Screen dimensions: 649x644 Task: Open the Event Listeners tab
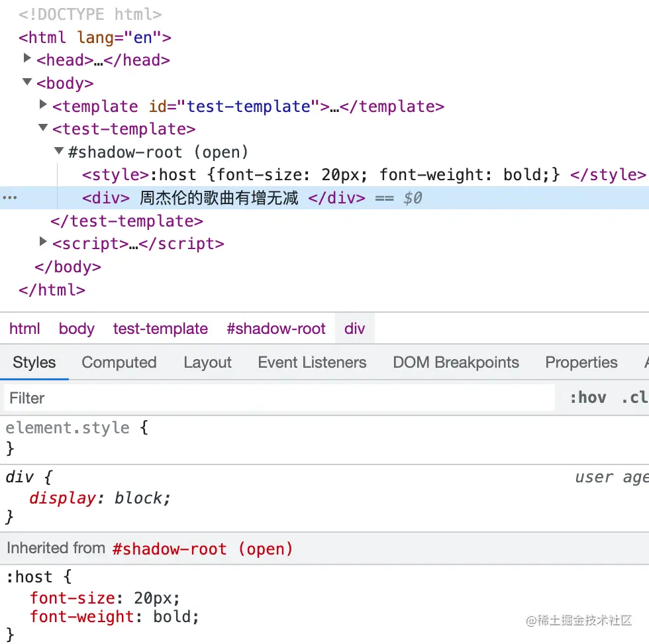pos(312,362)
